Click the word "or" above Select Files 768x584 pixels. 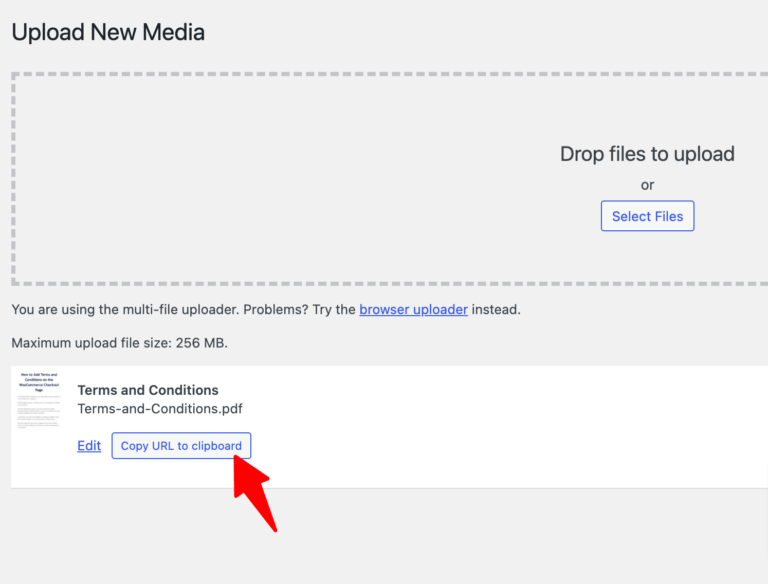point(647,185)
